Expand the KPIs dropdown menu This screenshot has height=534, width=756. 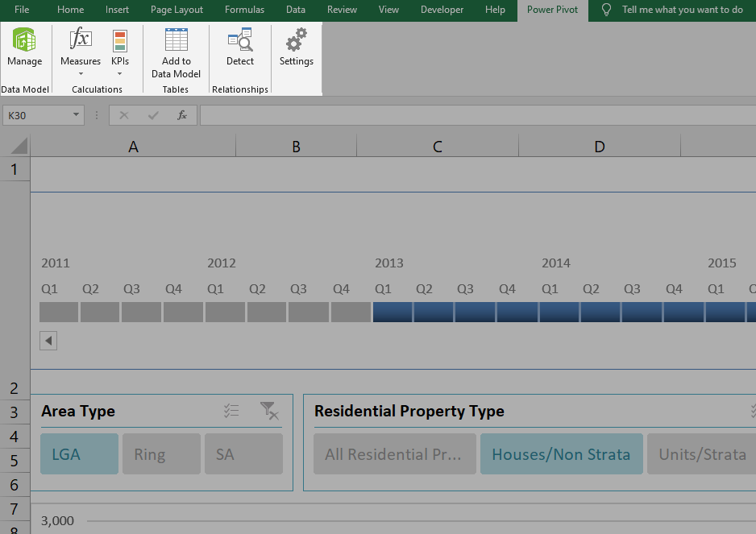click(x=119, y=72)
